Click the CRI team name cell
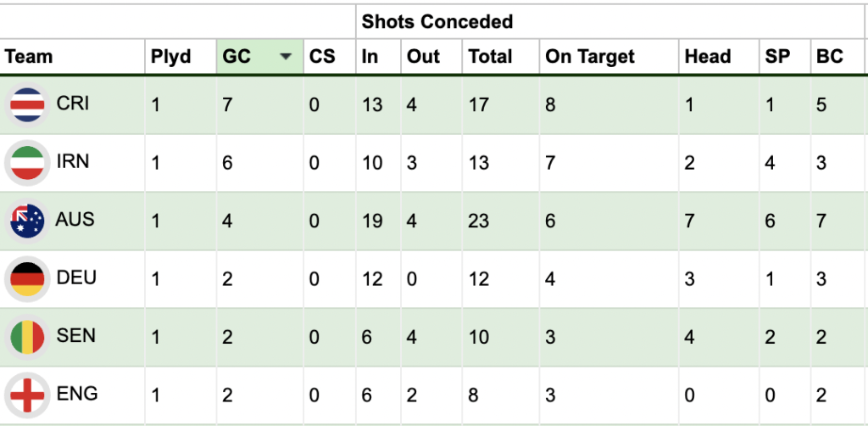The width and height of the screenshot is (868, 426). (73, 103)
